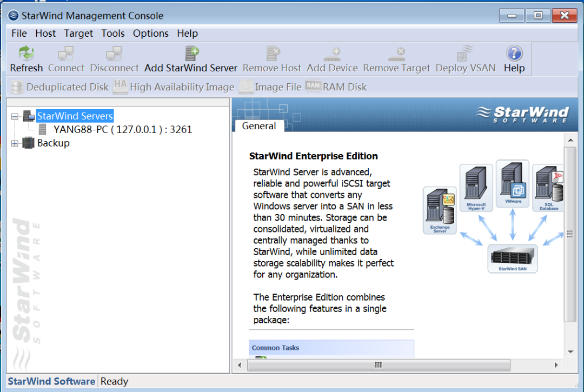Viewport: 584px width, 392px height.
Task: Close the StarWind Management Console window
Action: [x=564, y=16]
